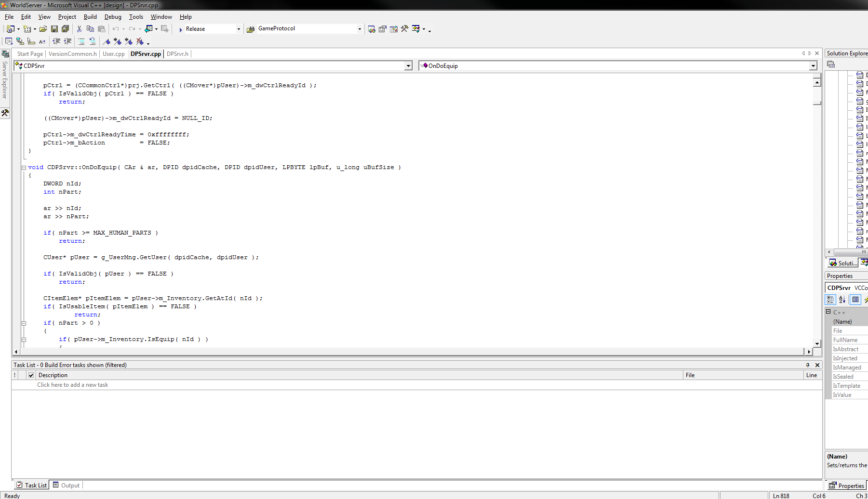This screenshot has width=868, height=499.
Task: Collapse the OnDoEquip function code block
Action: [x=23, y=168]
